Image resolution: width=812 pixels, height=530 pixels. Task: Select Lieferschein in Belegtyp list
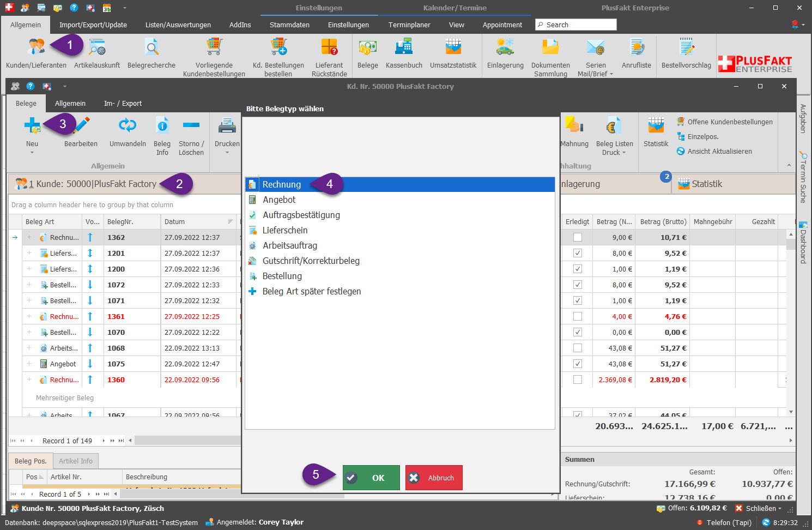(399, 230)
